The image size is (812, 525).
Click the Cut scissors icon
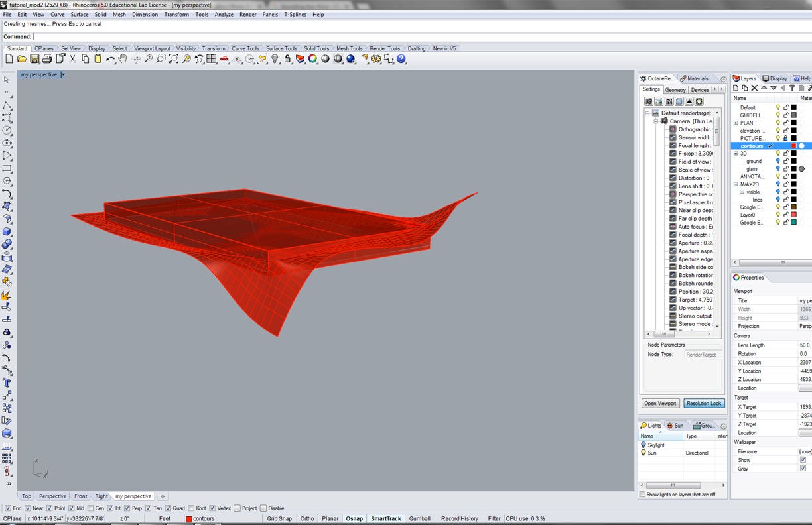pos(73,59)
